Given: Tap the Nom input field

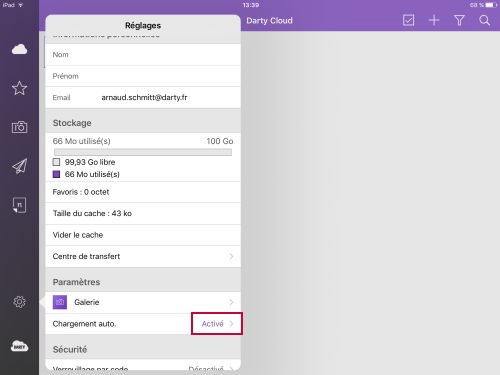Looking at the screenshot, I should (x=143, y=54).
